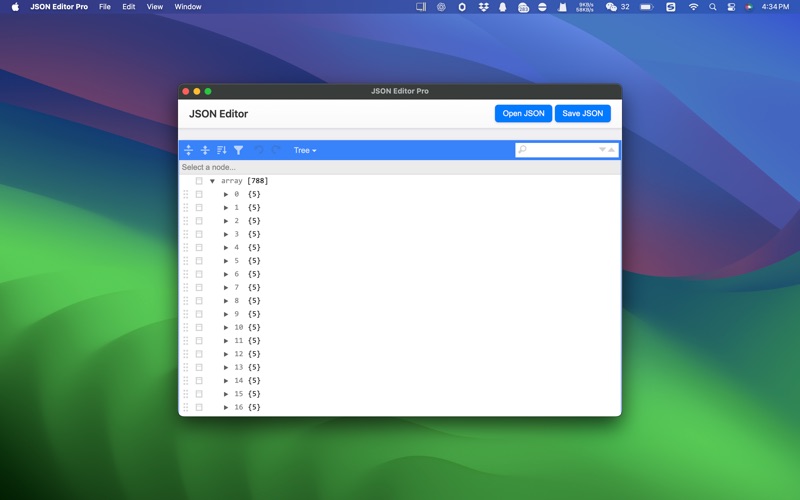Jump to next search result arrow
The image size is (800, 500).
(x=602, y=150)
